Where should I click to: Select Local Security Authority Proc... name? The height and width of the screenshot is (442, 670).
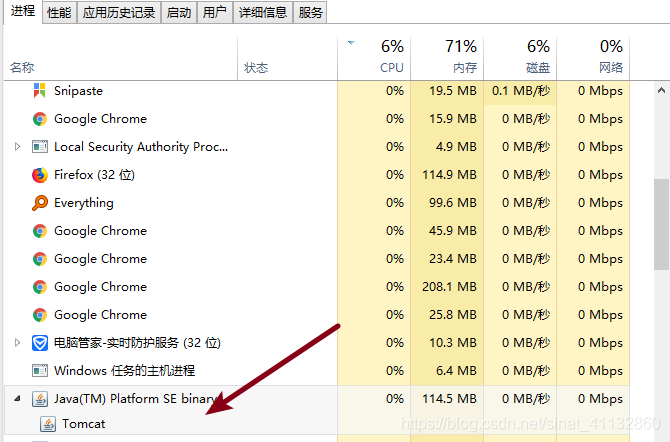141,147
